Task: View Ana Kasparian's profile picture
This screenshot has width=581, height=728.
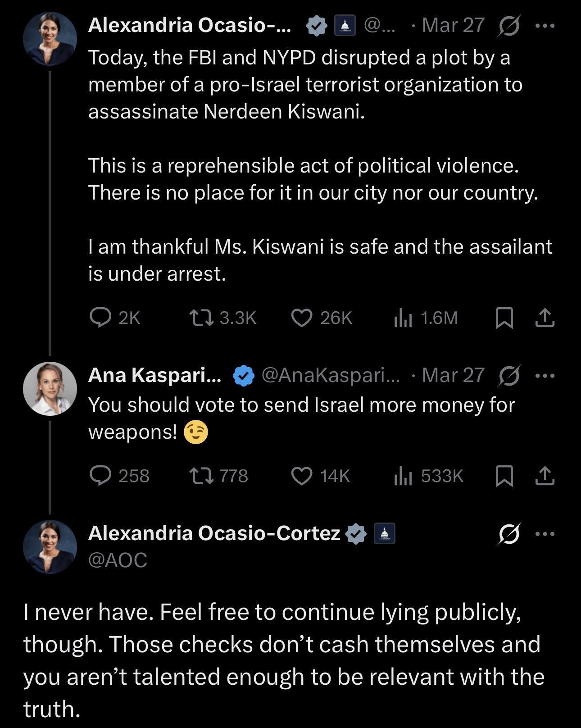Action: click(x=50, y=388)
